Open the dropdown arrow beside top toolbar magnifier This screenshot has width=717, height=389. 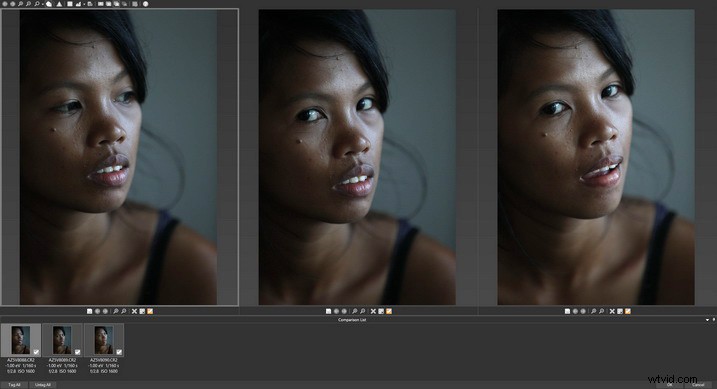pos(43,4)
